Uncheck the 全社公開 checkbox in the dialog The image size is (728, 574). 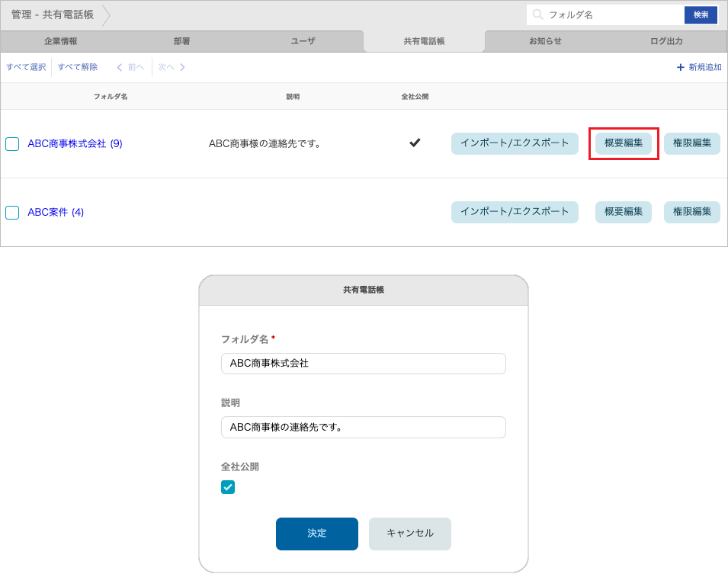(228, 486)
